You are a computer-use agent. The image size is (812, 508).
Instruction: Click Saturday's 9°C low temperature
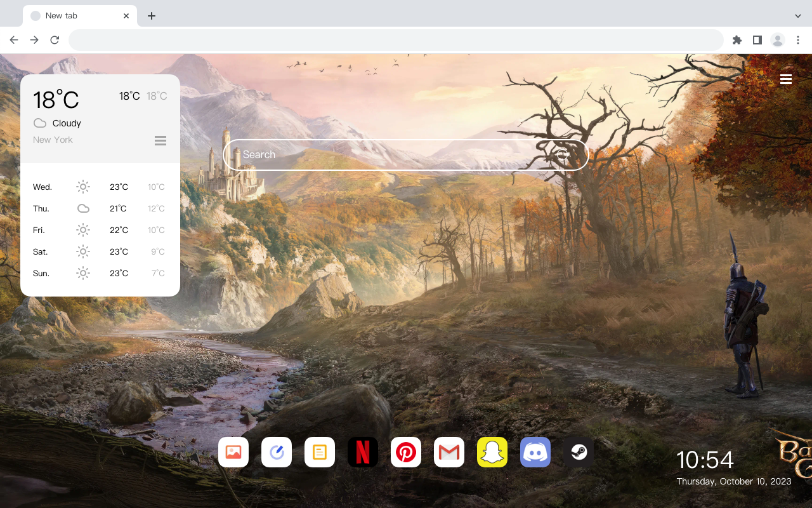(158, 251)
